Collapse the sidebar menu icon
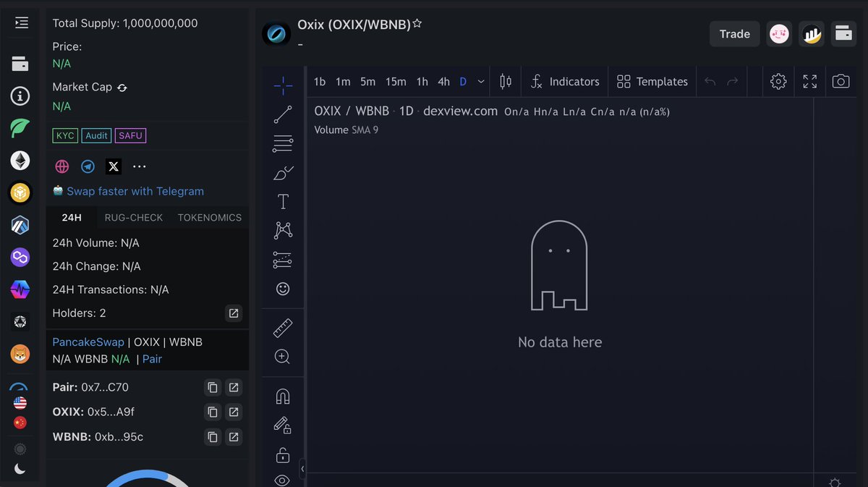This screenshot has width=868, height=487. point(21,23)
